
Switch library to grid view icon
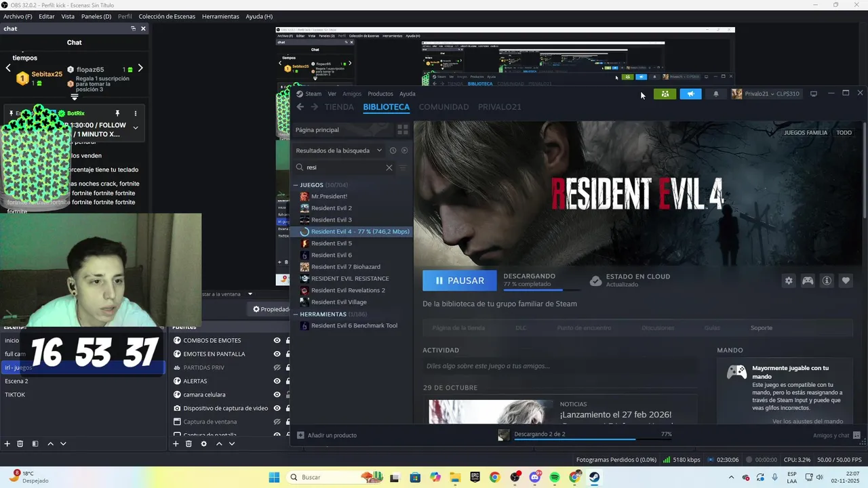(402, 129)
